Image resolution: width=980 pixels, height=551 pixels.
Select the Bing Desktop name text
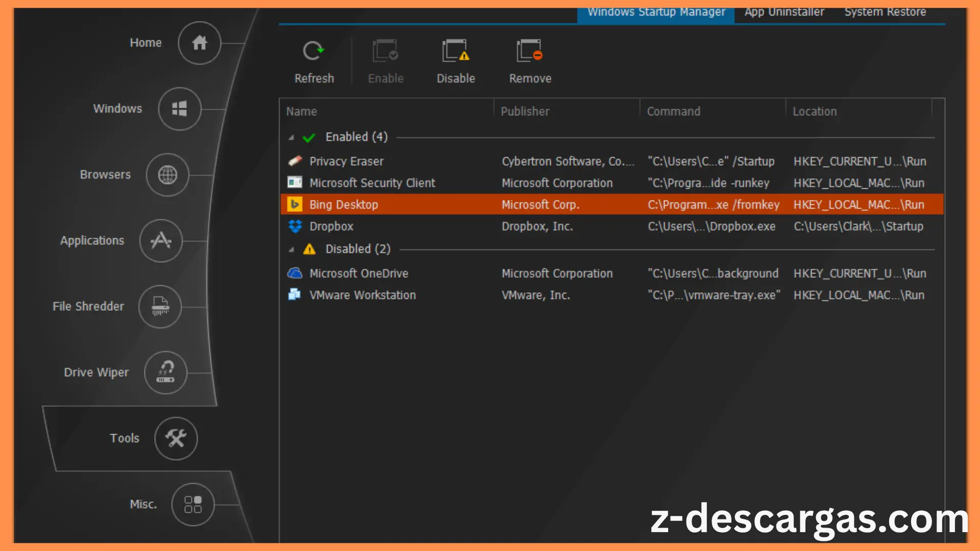(x=344, y=205)
